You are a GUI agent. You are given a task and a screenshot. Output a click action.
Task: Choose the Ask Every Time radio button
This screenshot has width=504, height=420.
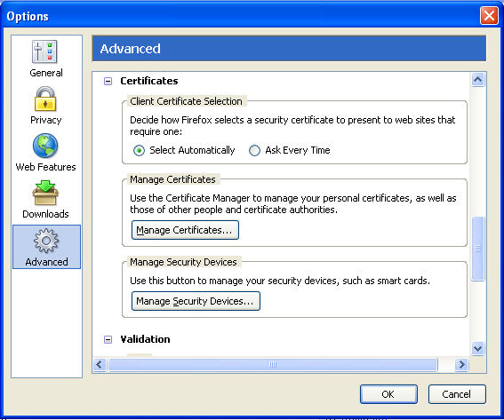pyautogui.click(x=254, y=150)
